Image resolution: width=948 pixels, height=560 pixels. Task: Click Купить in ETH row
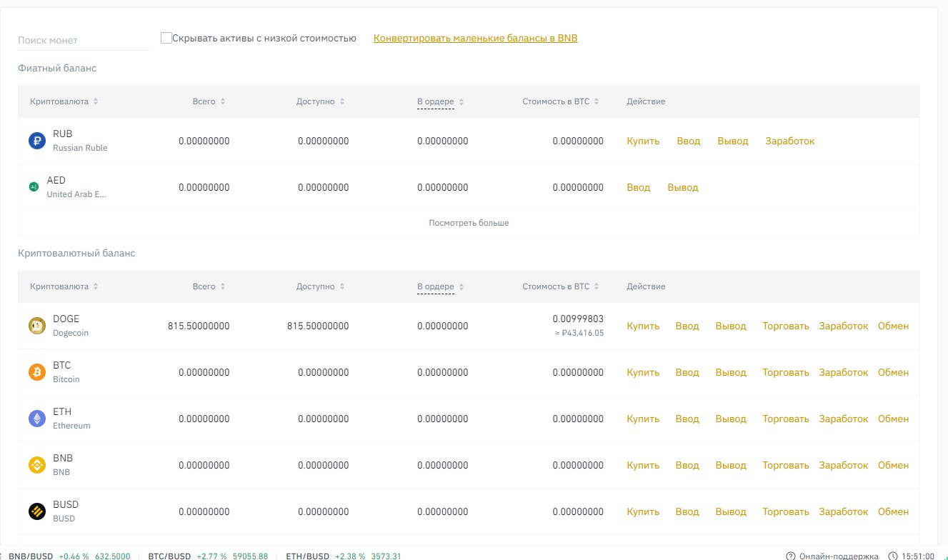[x=643, y=419]
